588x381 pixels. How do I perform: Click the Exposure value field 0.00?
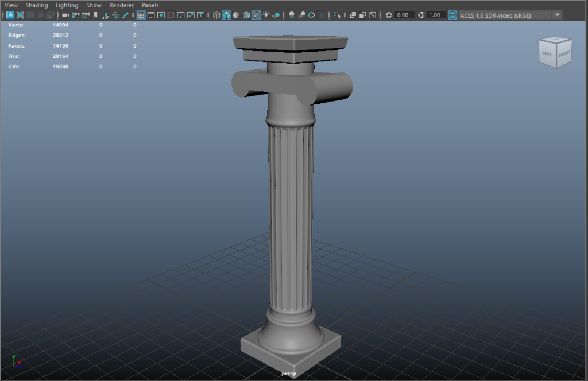coord(404,15)
